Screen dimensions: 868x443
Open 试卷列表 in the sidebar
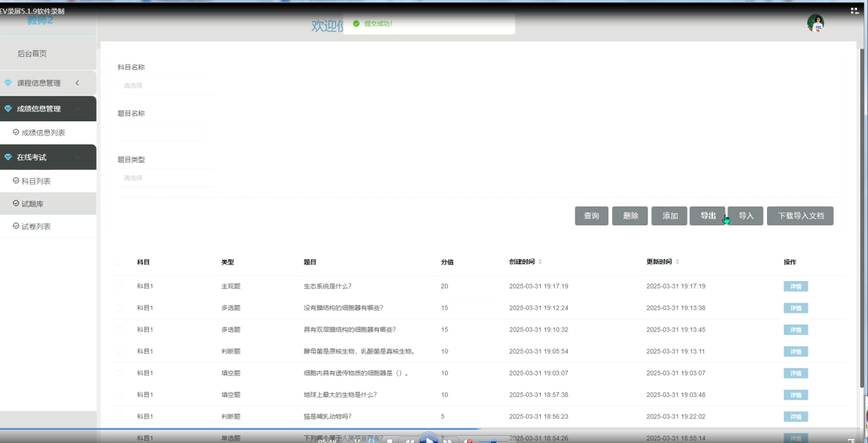click(x=48, y=226)
